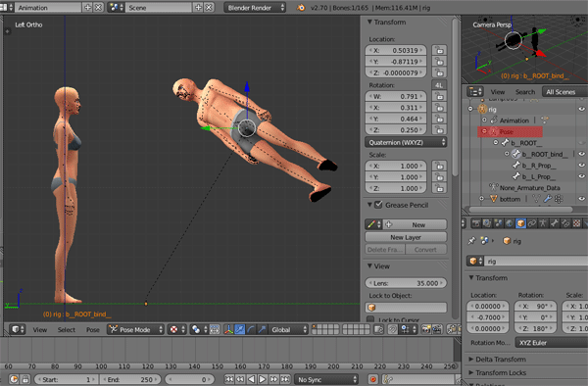Open the outliner View menu

pos(498,92)
